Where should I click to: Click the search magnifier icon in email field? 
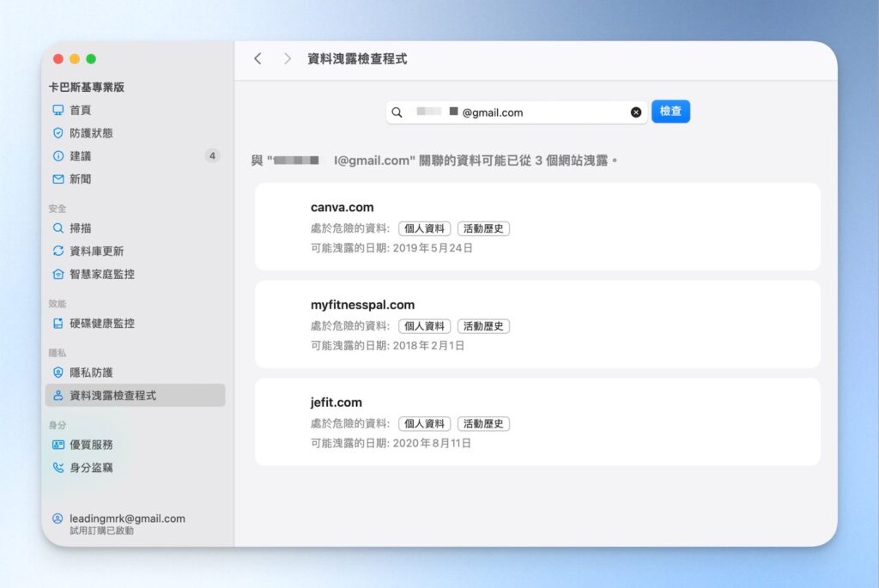tap(397, 112)
